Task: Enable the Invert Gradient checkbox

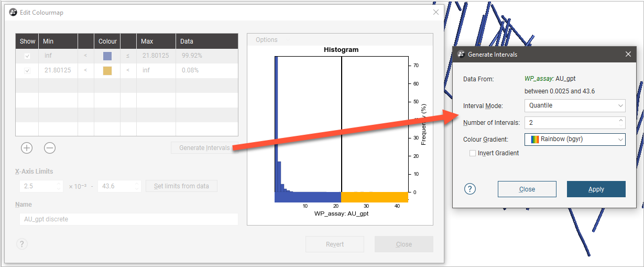Action: (473, 153)
